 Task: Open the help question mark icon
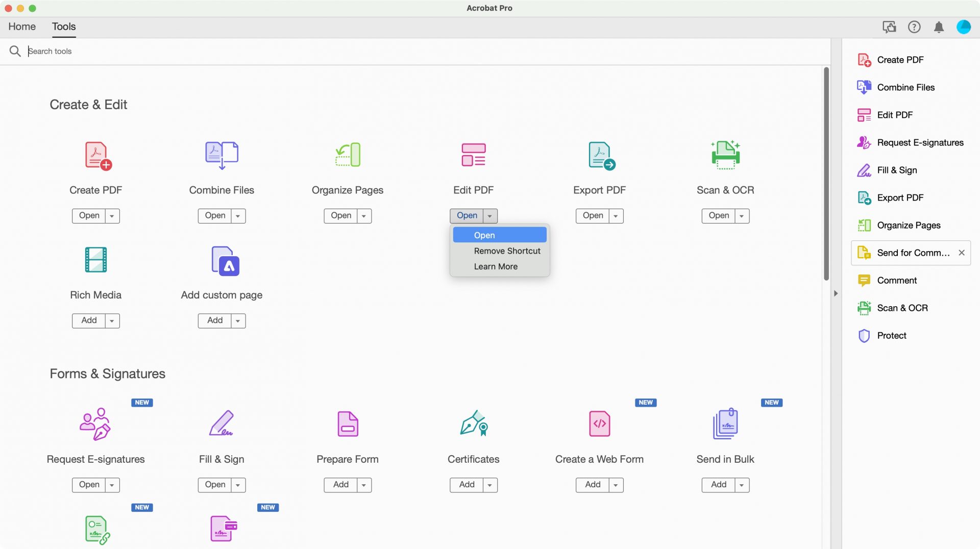click(x=914, y=27)
